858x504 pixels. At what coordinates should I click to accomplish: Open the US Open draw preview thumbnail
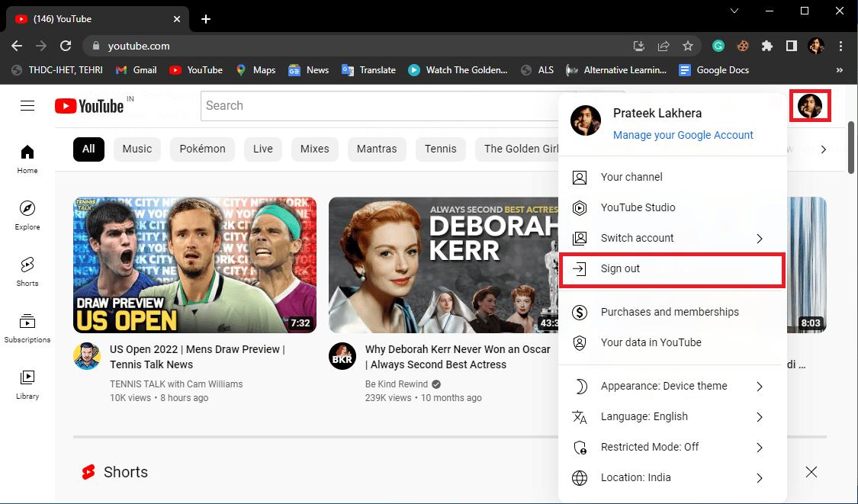[194, 265]
